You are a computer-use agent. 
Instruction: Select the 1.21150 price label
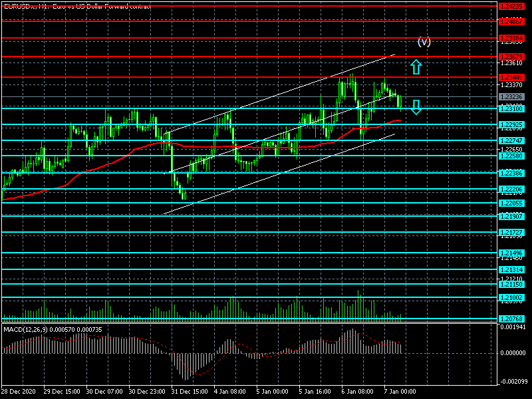[x=511, y=284]
